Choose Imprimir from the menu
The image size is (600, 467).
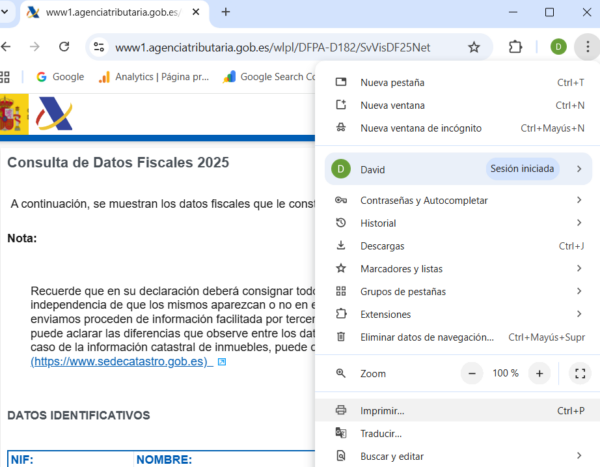[x=458, y=410]
